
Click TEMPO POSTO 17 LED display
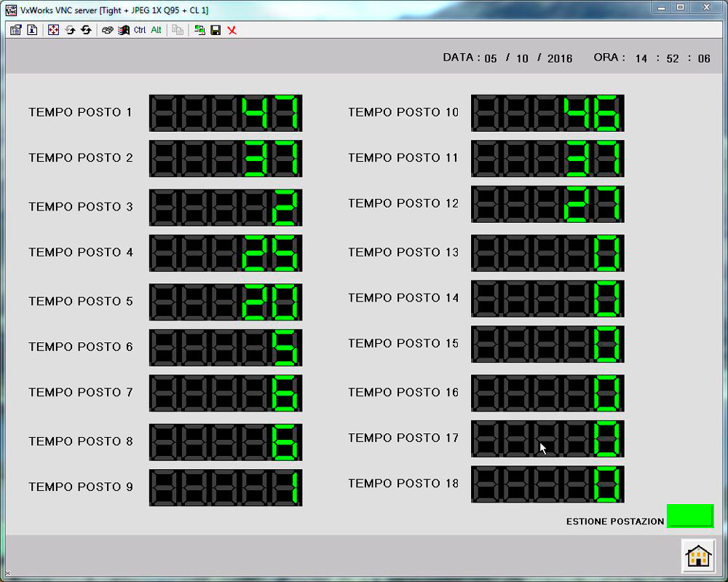(x=548, y=439)
